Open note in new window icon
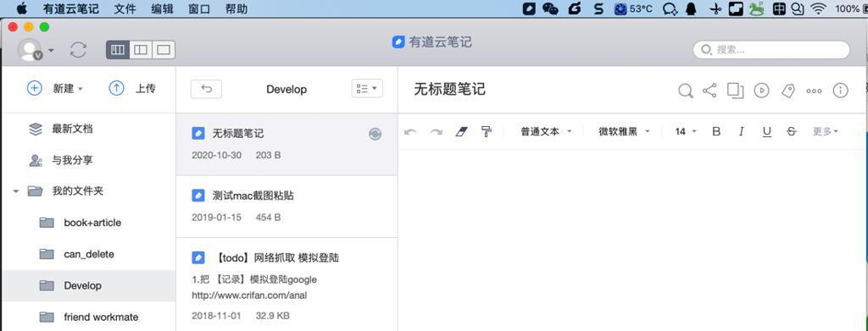Image resolution: width=868 pixels, height=331 pixels. point(736,91)
